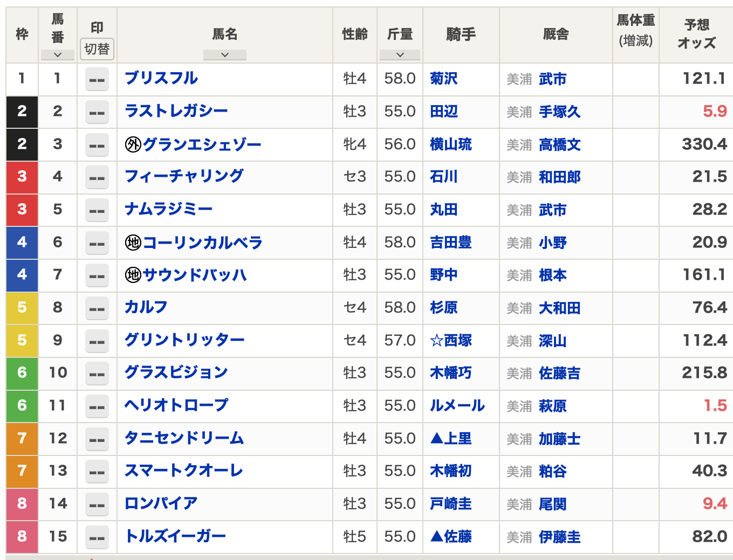
Task: Click the mark button for ラストレガシー
Action: (x=97, y=112)
